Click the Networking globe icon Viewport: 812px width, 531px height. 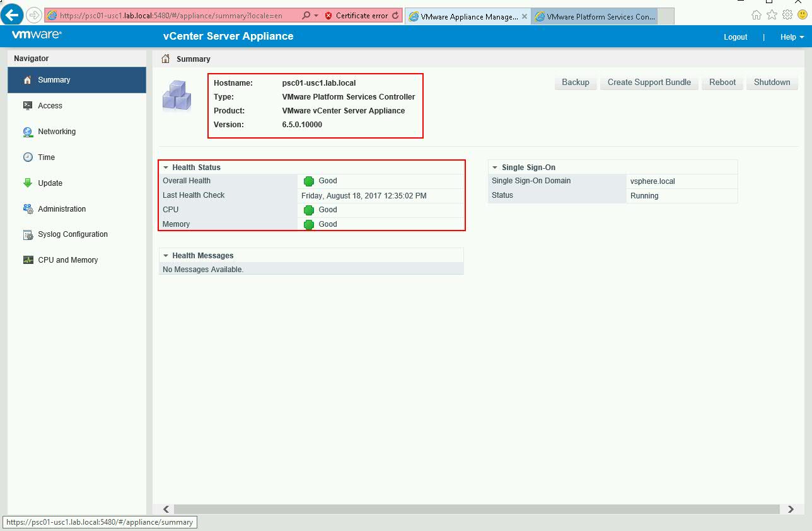(28, 132)
